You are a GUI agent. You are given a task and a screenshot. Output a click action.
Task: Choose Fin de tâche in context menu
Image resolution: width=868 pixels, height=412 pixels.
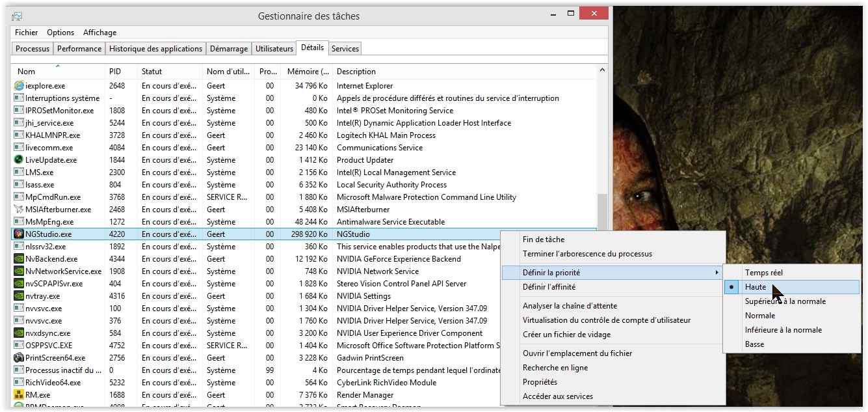click(612, 240)
